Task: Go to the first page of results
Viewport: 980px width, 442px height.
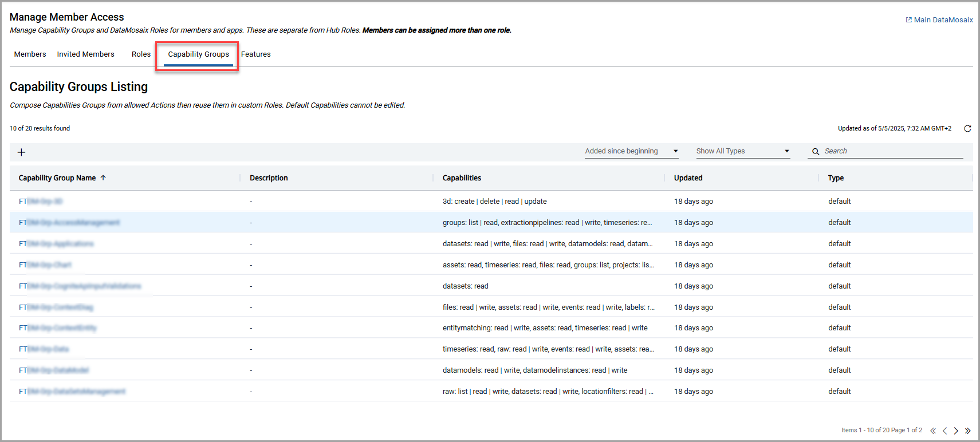Action: [x=933, y=431]
